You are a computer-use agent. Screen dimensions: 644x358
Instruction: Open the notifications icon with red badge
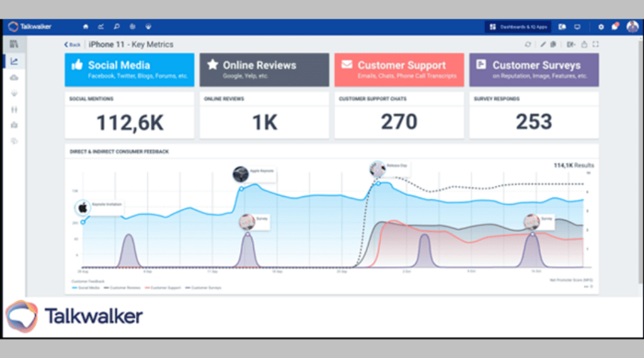click(x=615, y=27)
